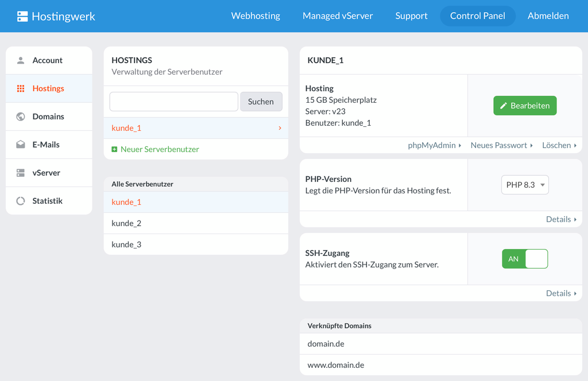Open the Domains sidebar section
Viewport: 588px width, 381px height.
(49, 116)
